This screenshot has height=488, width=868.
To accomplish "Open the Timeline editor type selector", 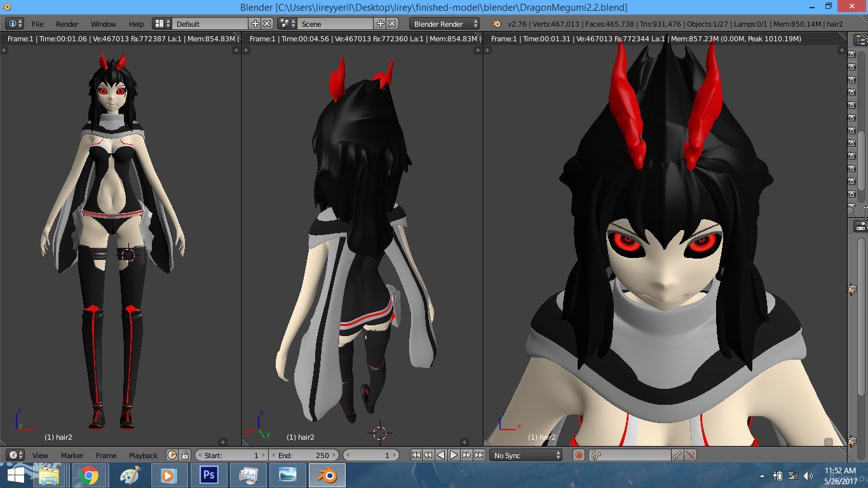I will click(x=15, y=455).
